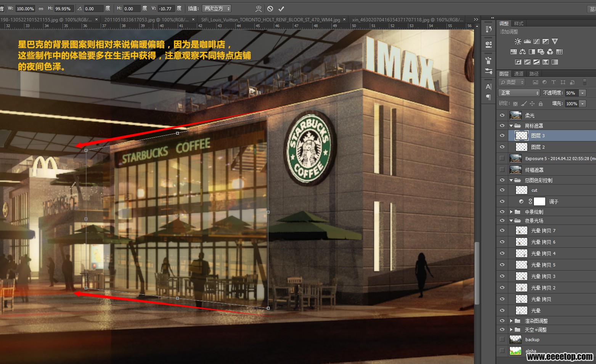Close the 198-130522101521155.jpg tab
Image resolution: width=596 pixels, height=364 pixels.
point(96,19)
